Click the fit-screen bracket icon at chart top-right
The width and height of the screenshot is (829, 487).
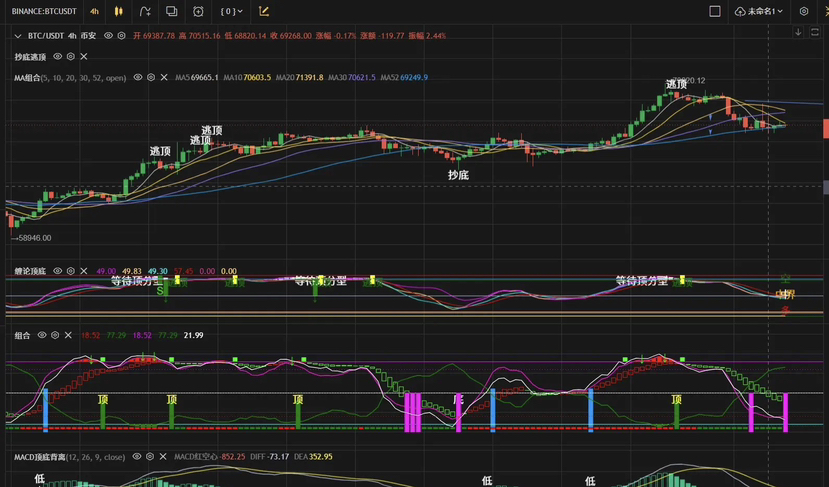815,32
